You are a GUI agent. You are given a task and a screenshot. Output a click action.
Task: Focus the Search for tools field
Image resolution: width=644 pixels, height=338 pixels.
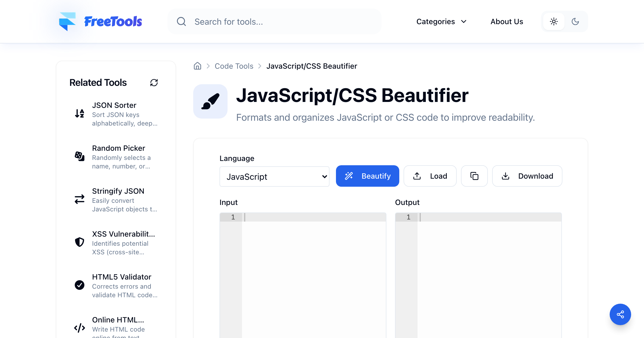(x=274, y=21)
